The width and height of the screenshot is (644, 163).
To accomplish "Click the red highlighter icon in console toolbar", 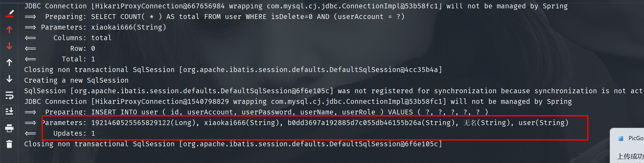I will tap(10, 14).
